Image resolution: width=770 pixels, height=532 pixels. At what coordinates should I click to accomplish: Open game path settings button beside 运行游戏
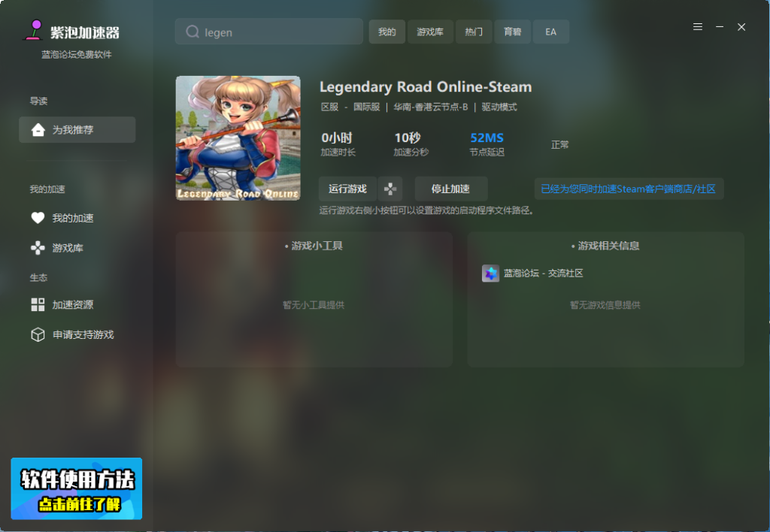tap(390, 189)
